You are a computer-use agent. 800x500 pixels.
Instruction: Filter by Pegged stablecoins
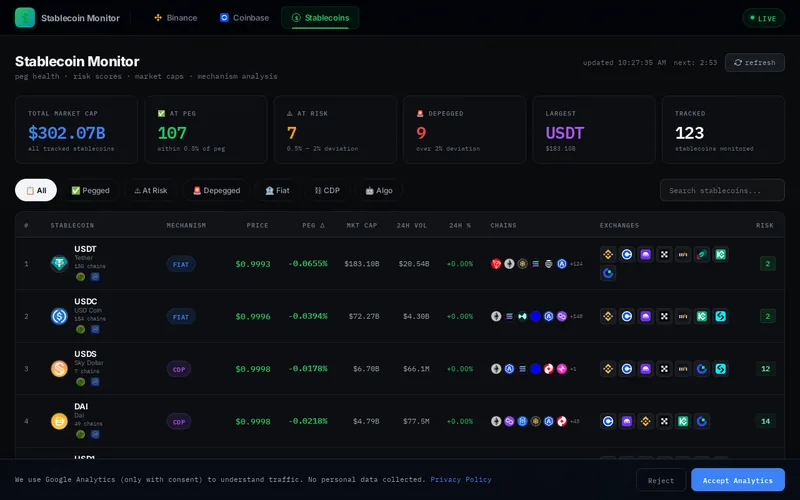coord(90,190)
